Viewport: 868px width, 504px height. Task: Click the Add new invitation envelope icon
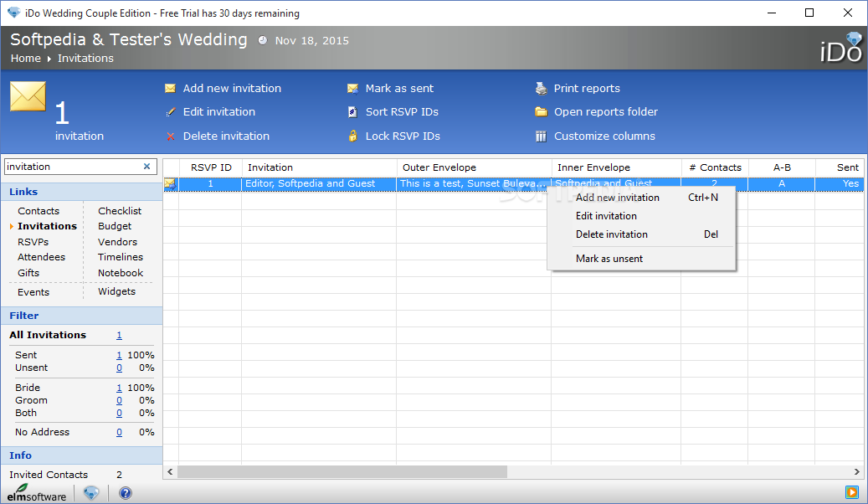pyautogui.click(x=171, y=89)
